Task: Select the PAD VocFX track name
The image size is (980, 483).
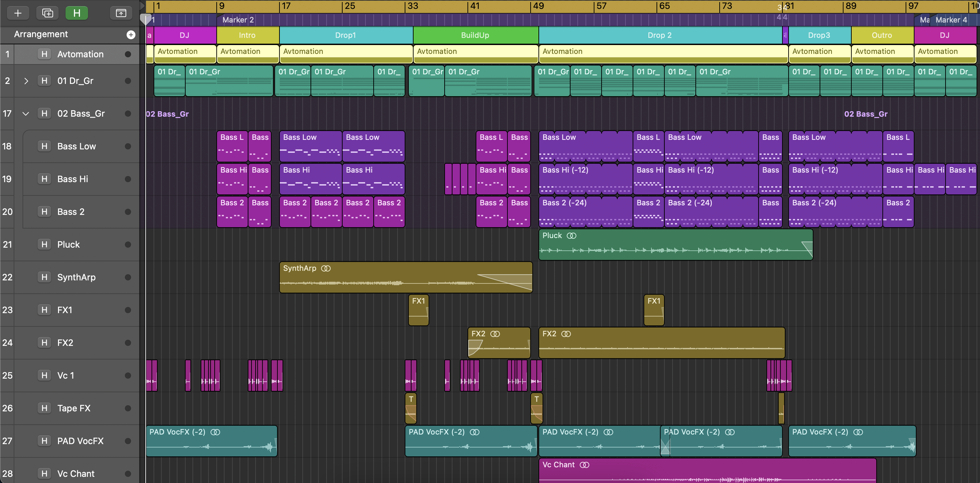Action: pos(80,441)
